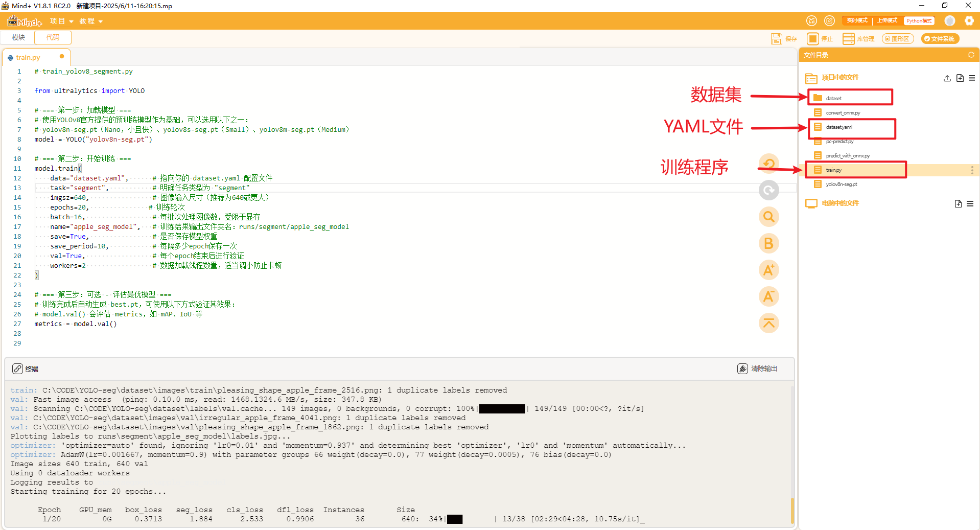The height and width of the screenshot is (530, 980).
Task: Open the 项目 menu
Action: coord(61,21)
